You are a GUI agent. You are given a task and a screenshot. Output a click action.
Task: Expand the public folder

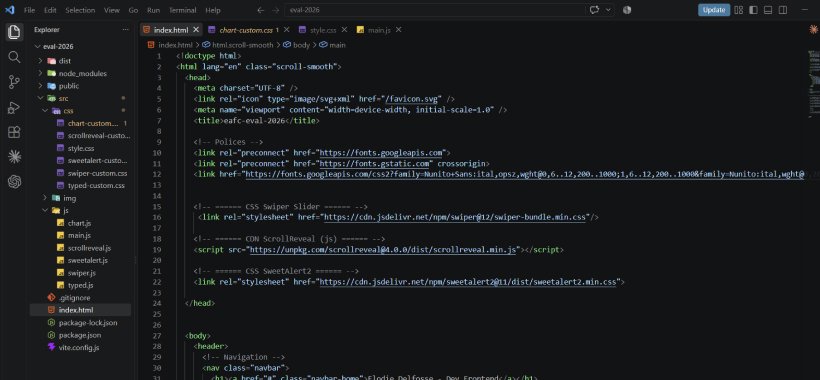[x=41, y=86]
